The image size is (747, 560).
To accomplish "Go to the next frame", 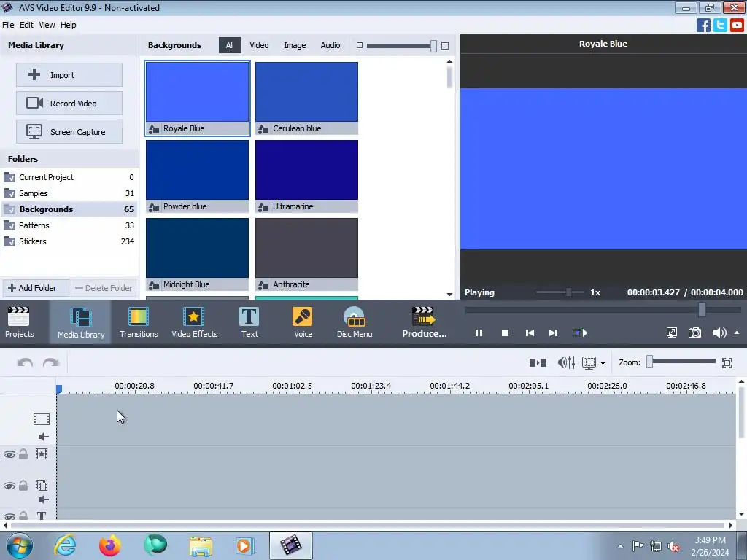I will click(x=553, y=332).
